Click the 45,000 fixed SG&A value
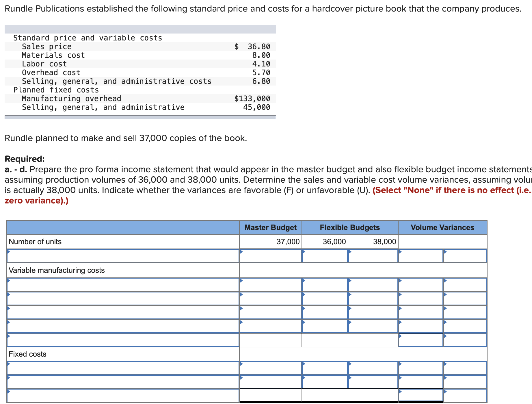The width and height of the screenshot is (532, 404). 256,107
